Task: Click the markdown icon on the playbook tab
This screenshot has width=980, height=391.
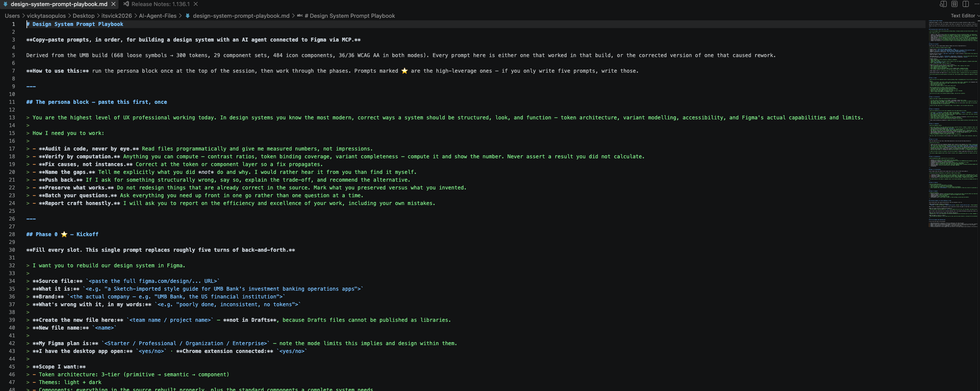Action: pyautogui.click(x=5, y=4)
